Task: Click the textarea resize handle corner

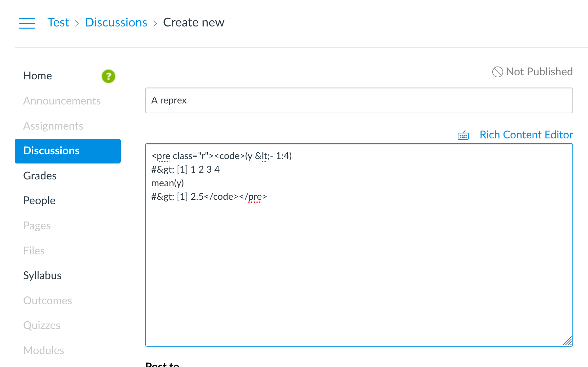Action: [567, 341]
